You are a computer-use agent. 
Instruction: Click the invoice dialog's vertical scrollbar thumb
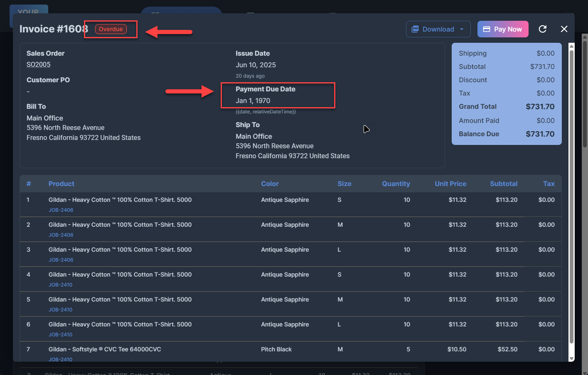point(571,195)
